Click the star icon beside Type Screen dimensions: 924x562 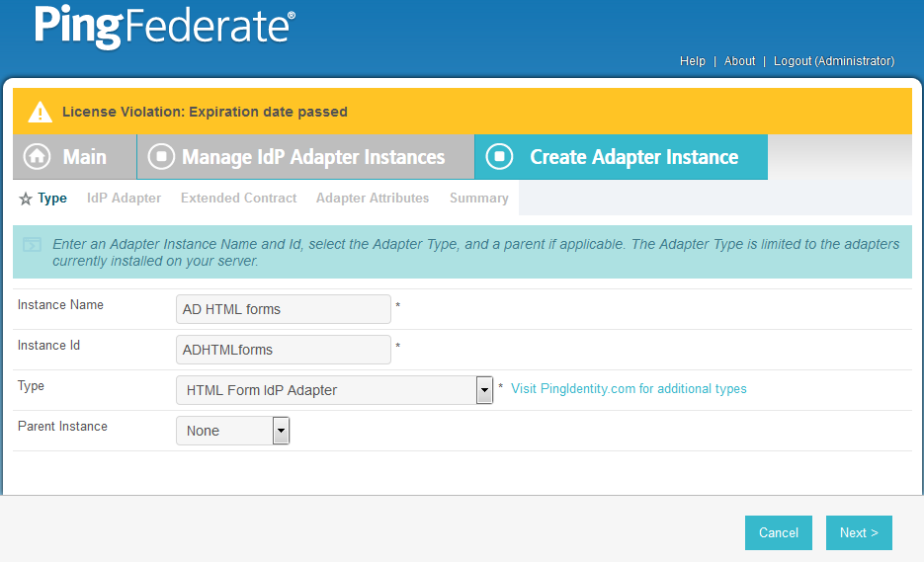point(26,199)
